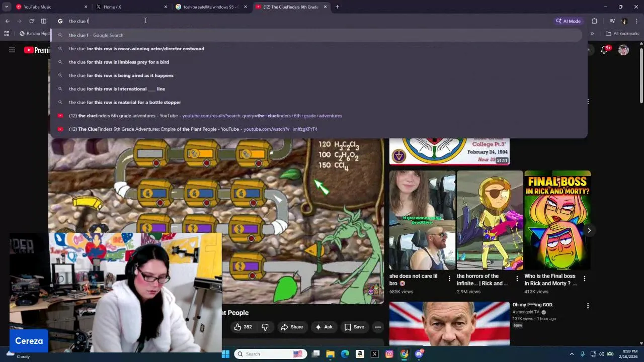Show next shorts with right arrow
Image resolution: width=644 pixels, height=362 pixels.
589,230
